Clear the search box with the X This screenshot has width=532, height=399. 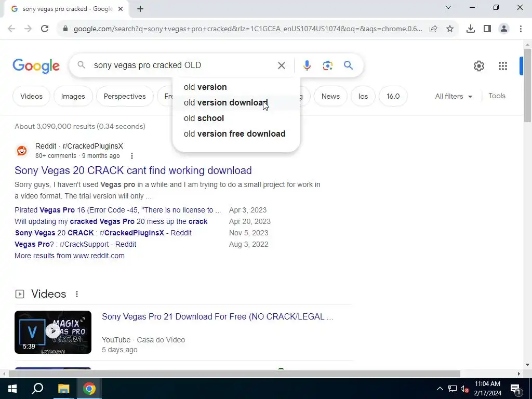tap(282, 65)
